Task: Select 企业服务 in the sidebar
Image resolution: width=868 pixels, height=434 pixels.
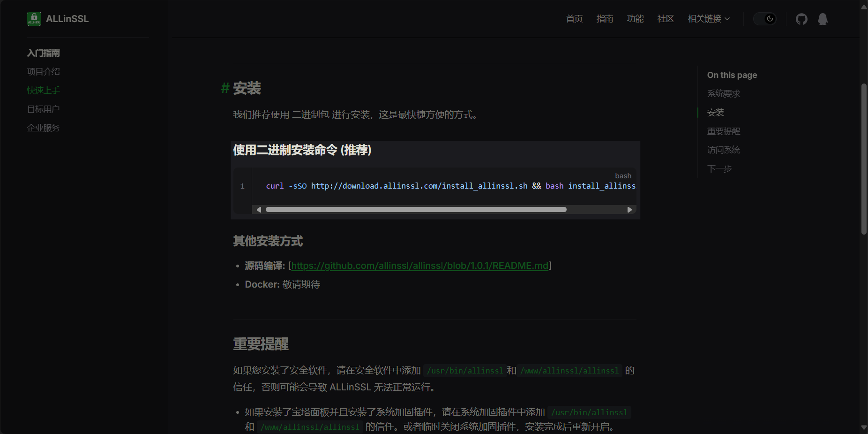Action: (43, 127)
